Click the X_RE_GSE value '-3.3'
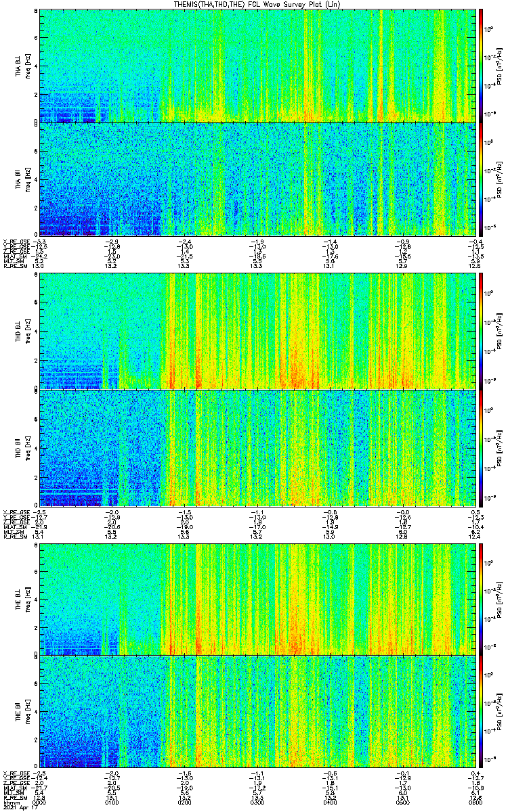The image size is (508, 812). coord(39,242)
